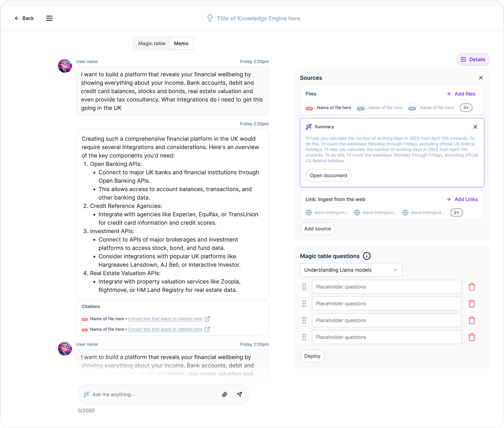Click the magic wand icon in chat input
Screen dimensions: 504x428
(86, 394)
